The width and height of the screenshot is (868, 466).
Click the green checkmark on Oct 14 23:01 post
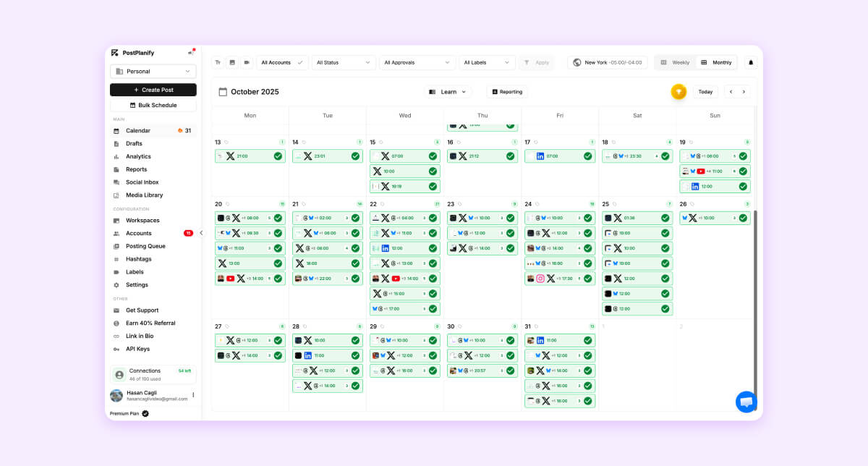tap(355, 156)
